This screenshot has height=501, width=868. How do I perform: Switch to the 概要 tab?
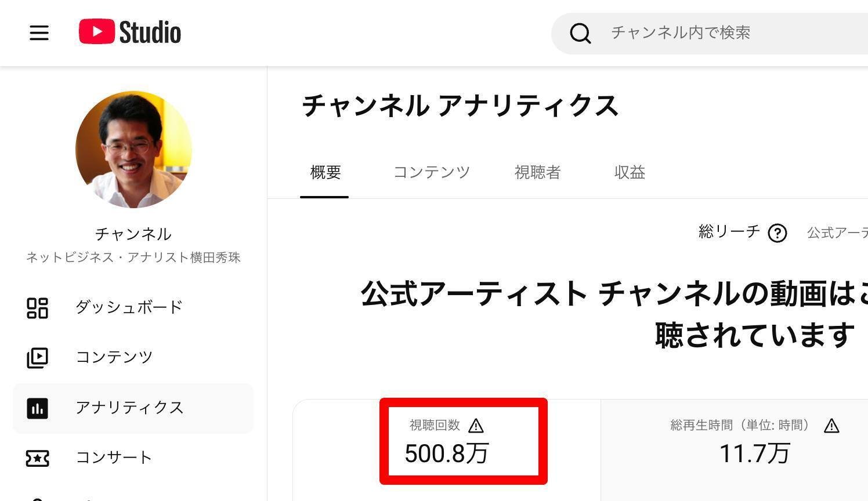click(325, 172)
